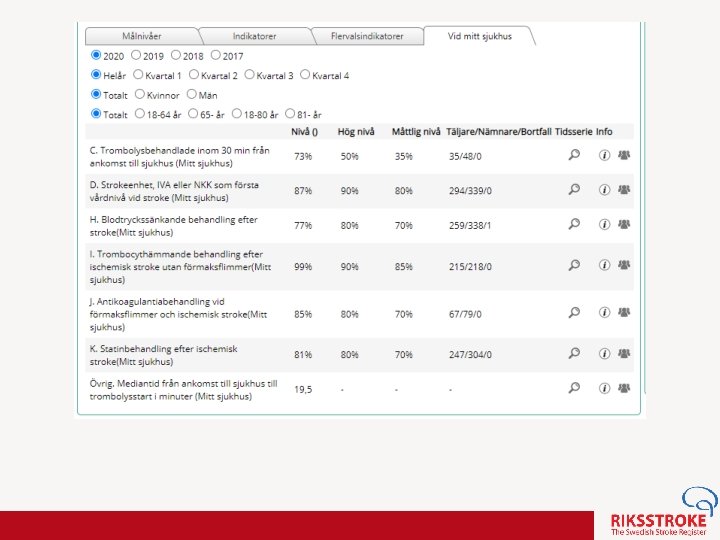The image size is (720, 540).
Task: Filter age group 65- år
Action: (193, 113)
